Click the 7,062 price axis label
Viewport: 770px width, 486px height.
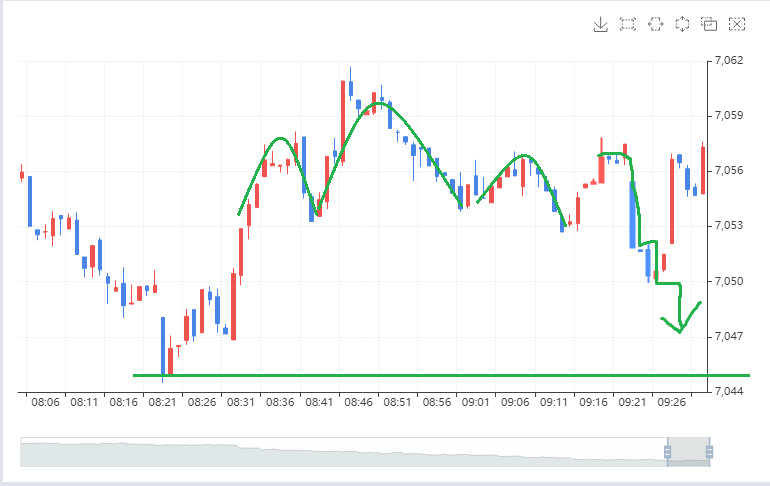[729, 61]
